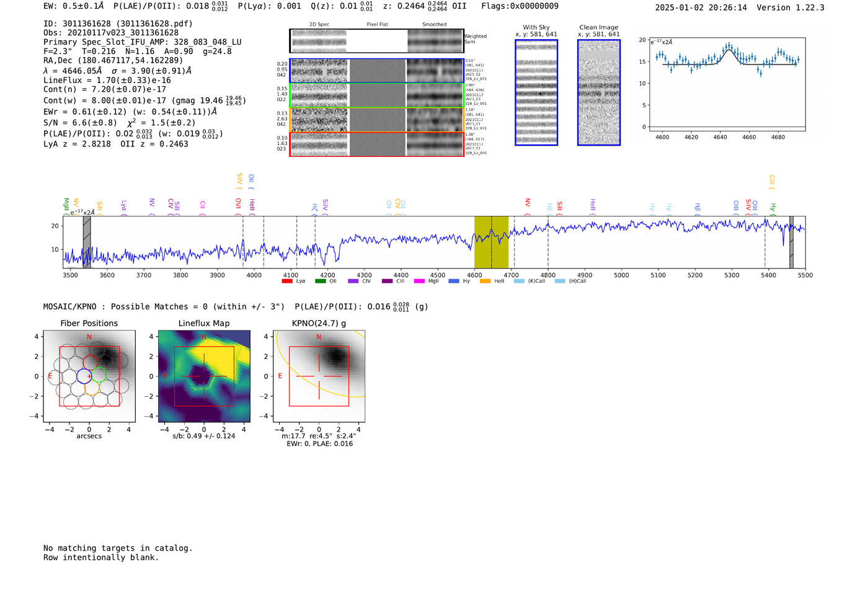868x591 pixels.
Task: Click the RA,Dec coordinates line
Action: click(113, 60)
